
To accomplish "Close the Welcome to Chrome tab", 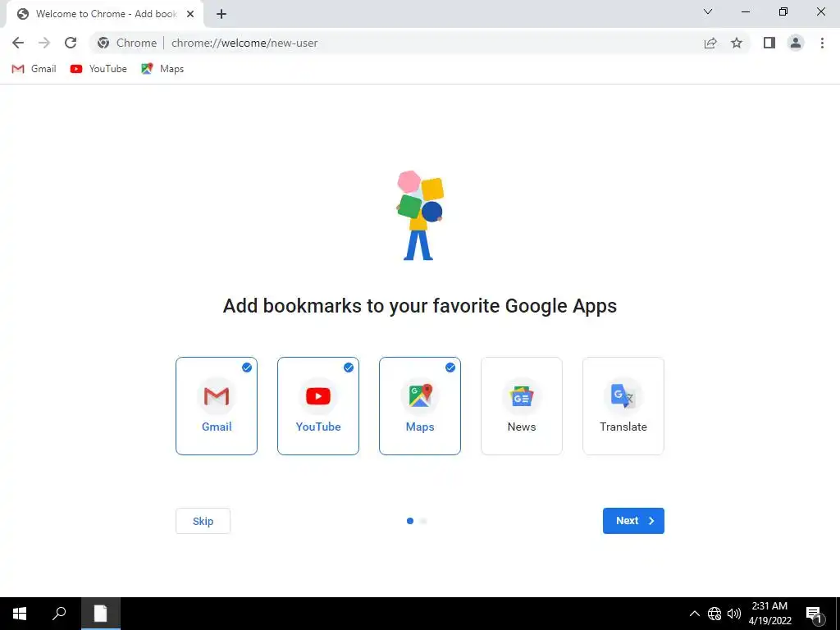I will coord(190,14).
